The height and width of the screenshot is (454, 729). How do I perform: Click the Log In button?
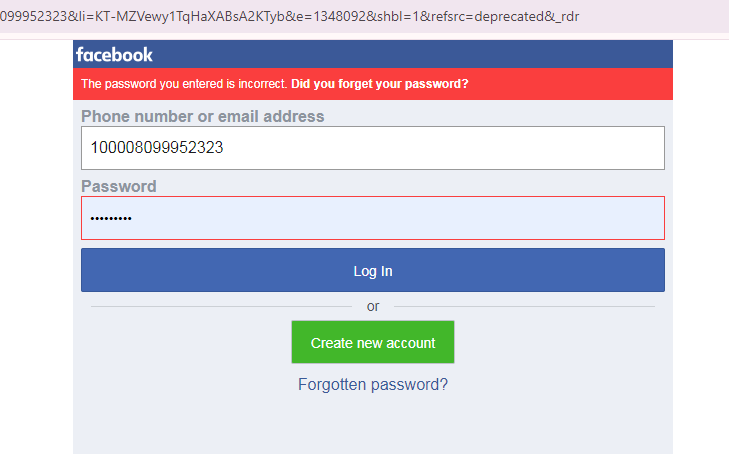(372, 271)
